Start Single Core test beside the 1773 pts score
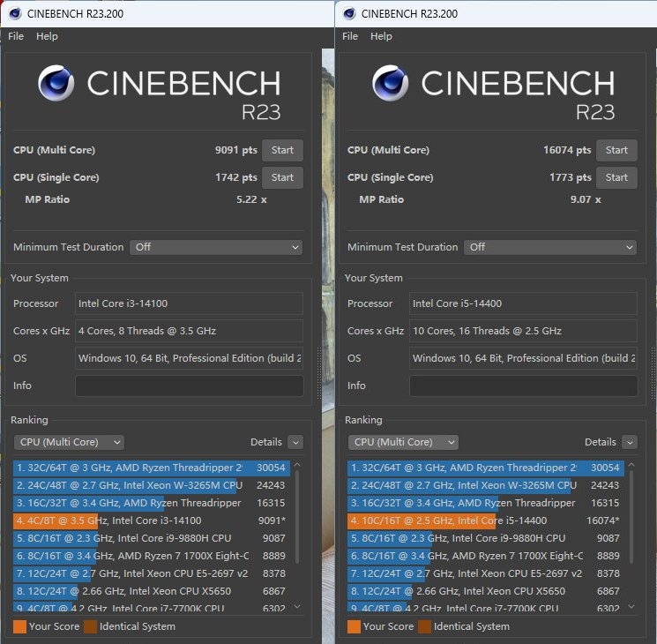Screen dimensions: 657x644 (x=616, y=177)
